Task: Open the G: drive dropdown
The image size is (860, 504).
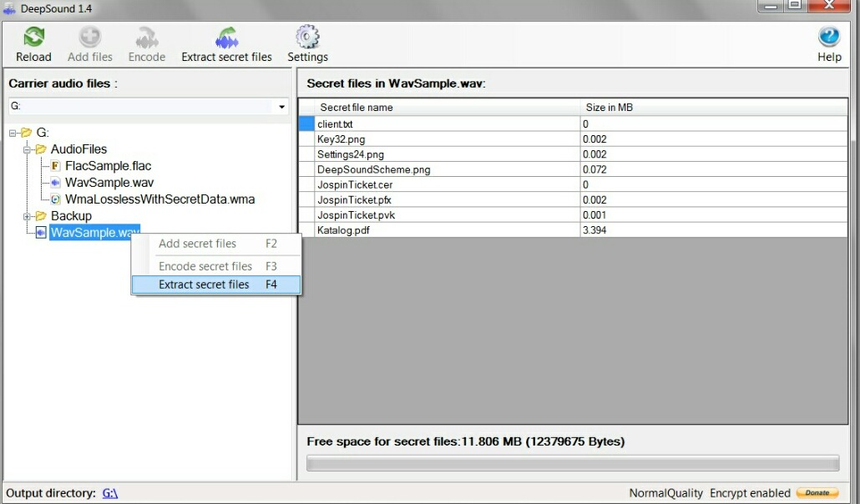Action: click(282, 107)
